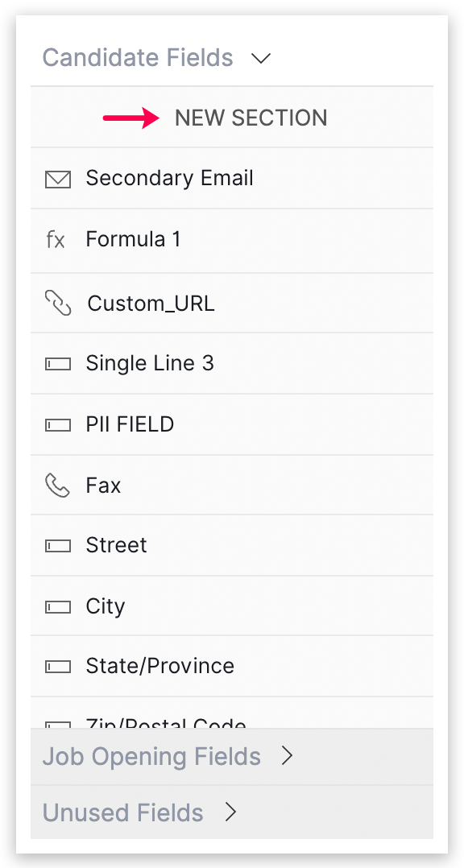Viewport: 464px width, 868px height.
Task: Click the fx icon next to Formula 1
Action: click(56, 240)
